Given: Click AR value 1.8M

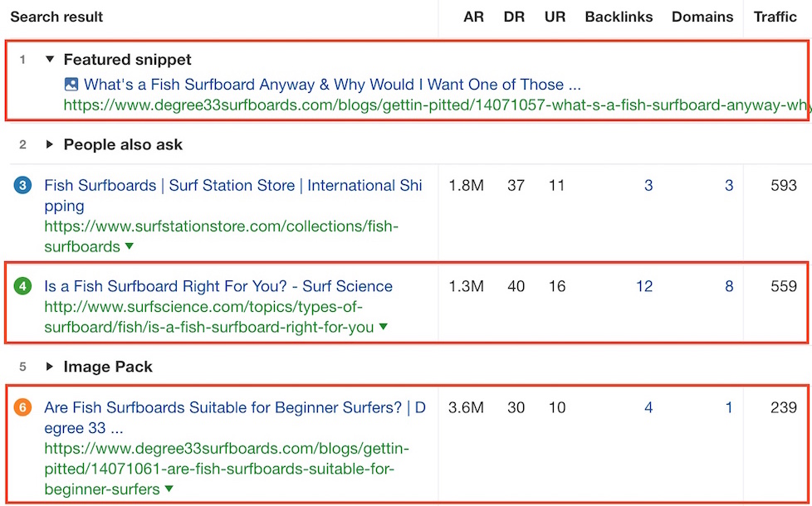Looking at the screenshot, I should (x=466, y=185).
